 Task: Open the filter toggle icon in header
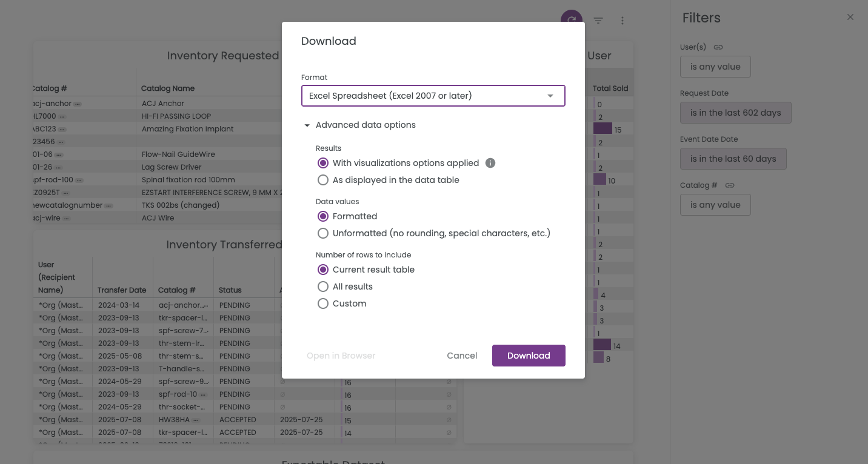598,21
